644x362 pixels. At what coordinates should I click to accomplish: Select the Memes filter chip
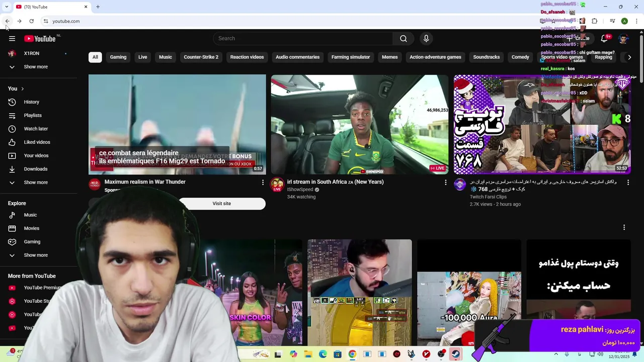coord(390,57)
